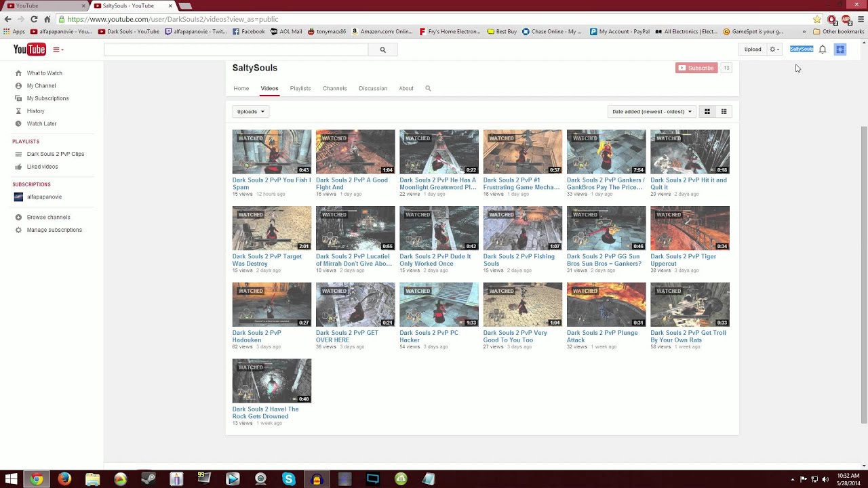This screenshot has height=488, width=868.
Task: Click the browser home icon
Action: click(47, 20)
